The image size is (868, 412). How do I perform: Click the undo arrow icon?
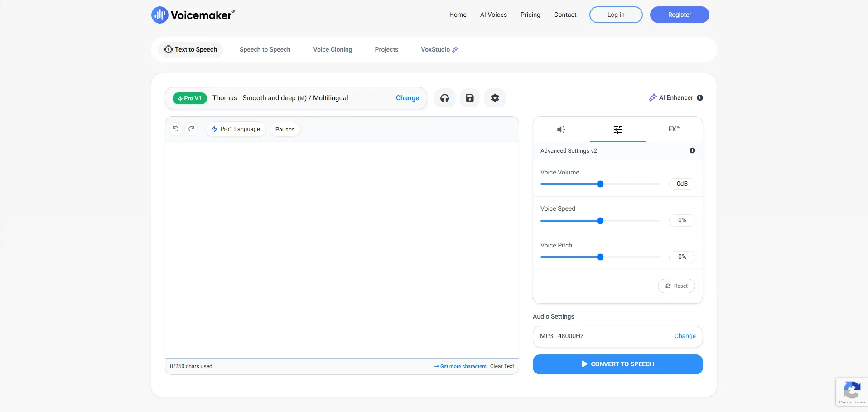click(176, 129)
